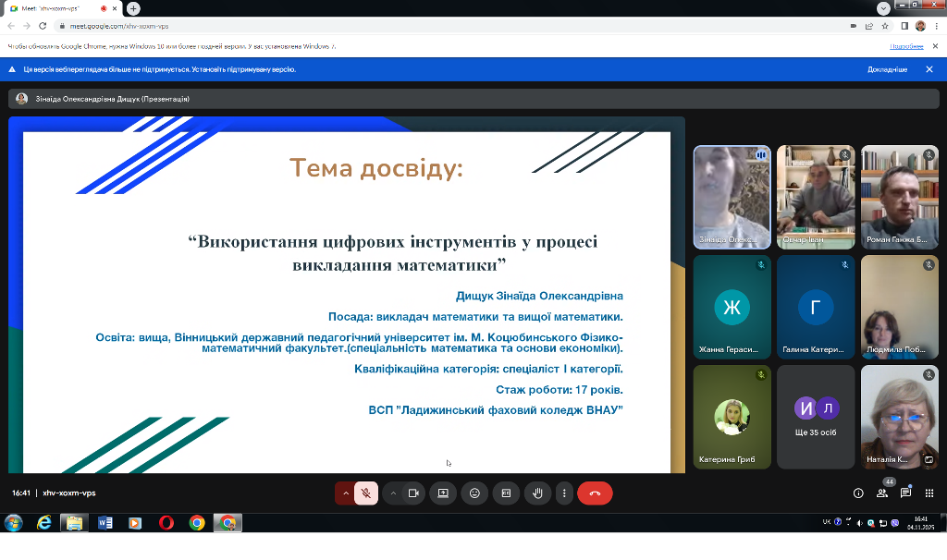Open the present screen option
Image resolution: width=947 pixels, height=560 pixels.
tap(443, 493)
